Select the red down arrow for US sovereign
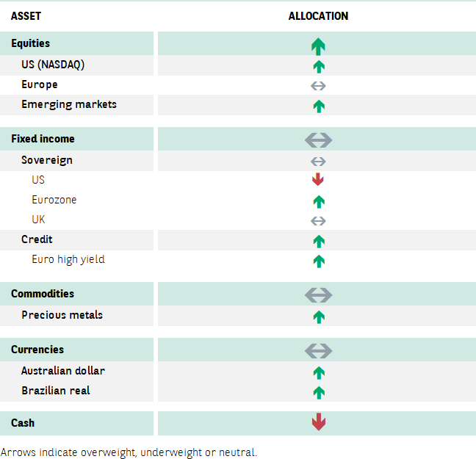The height and width of the screenshot is (459, 476). pyautogui.click(x=318, y=179)
